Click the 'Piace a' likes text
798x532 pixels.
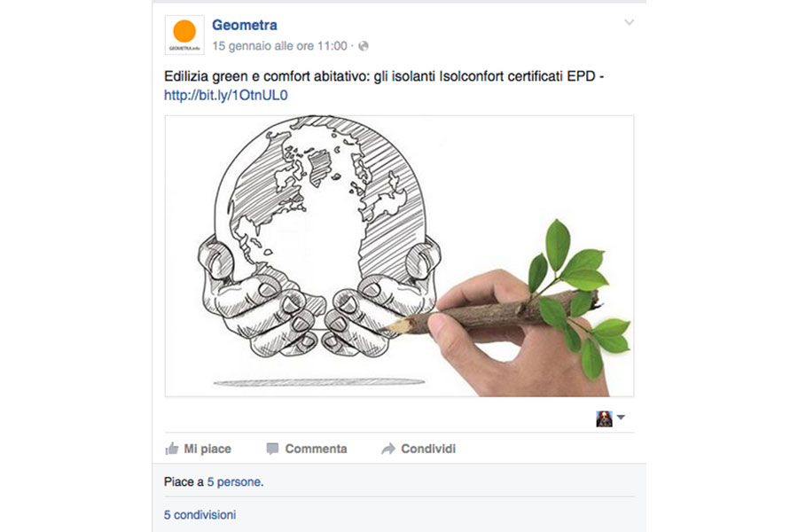coord(184,482)
